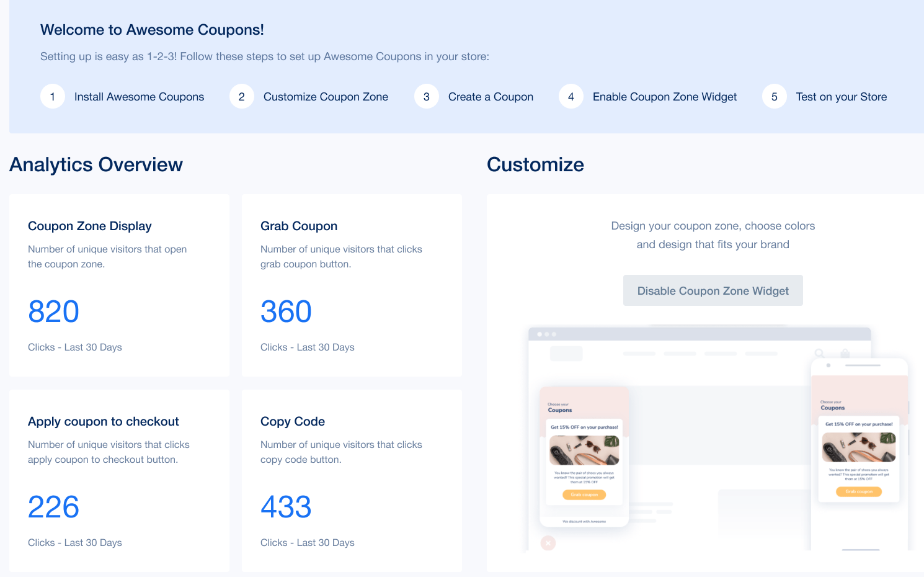Open the Customize Coupon Zone step
This screenshot has height=577, width=924.
326,97
